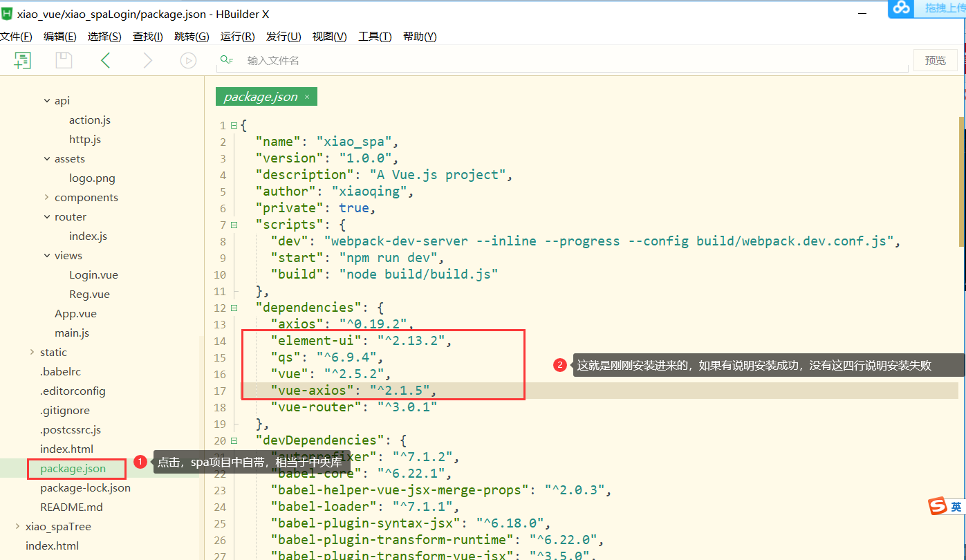Click the file search magnifier icon
This screenshot has height=560, width=966.
227,60
